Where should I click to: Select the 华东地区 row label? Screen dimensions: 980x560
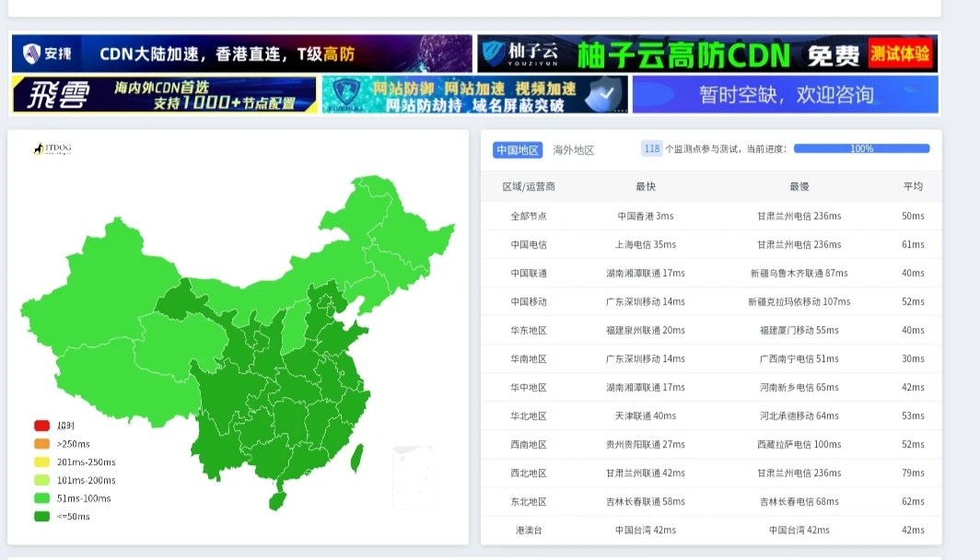pyautogui.click(x=529, y=330)
